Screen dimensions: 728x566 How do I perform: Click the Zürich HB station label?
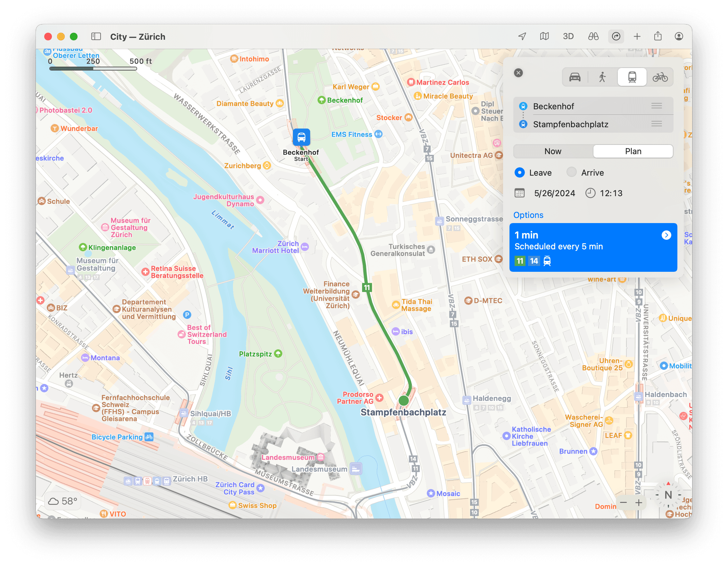click(x=190, y=479)
